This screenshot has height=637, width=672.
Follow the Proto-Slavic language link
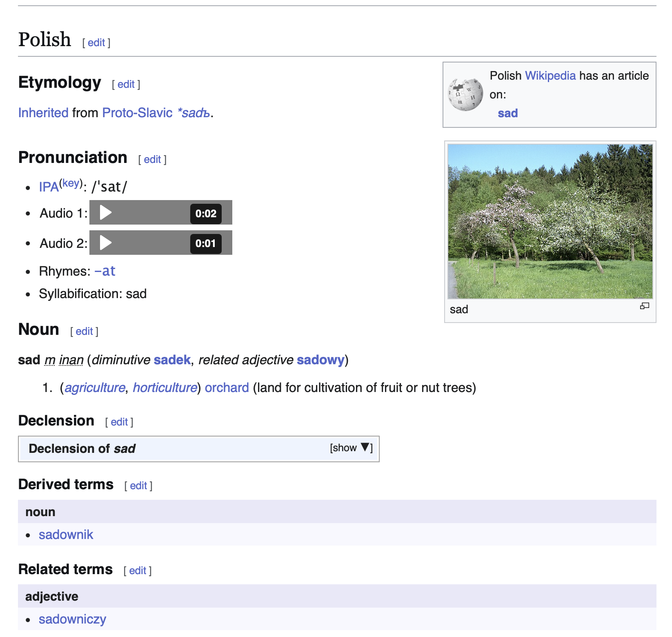(x=138, y=113)
